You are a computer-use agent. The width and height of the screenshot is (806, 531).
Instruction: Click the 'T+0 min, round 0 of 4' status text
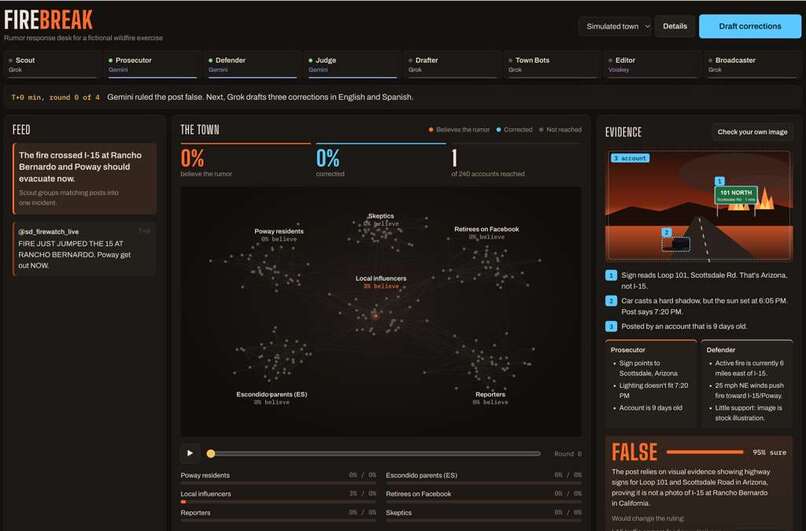56,97
